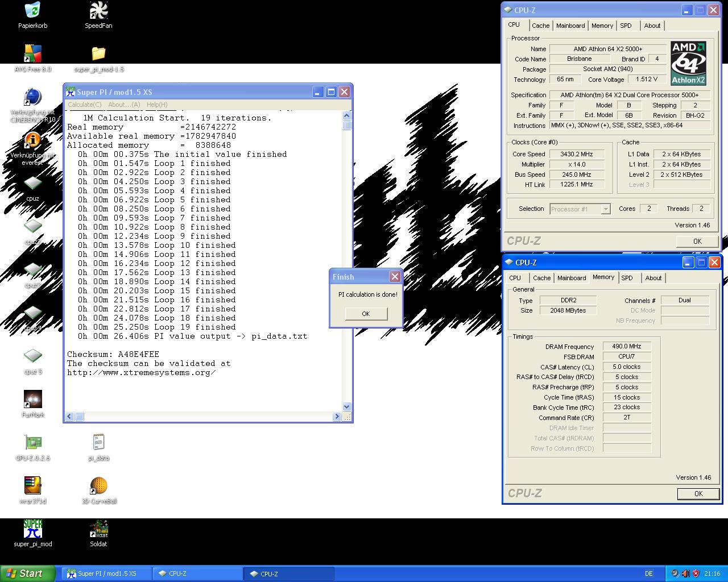Click Super PI vertical scrollbar up arrow
This screenshot has width=728, height=582.
tap(347, 115)
